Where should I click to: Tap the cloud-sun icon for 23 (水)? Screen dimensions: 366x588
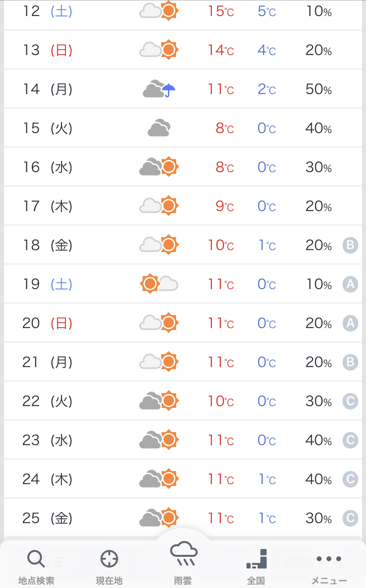(159, 440)
